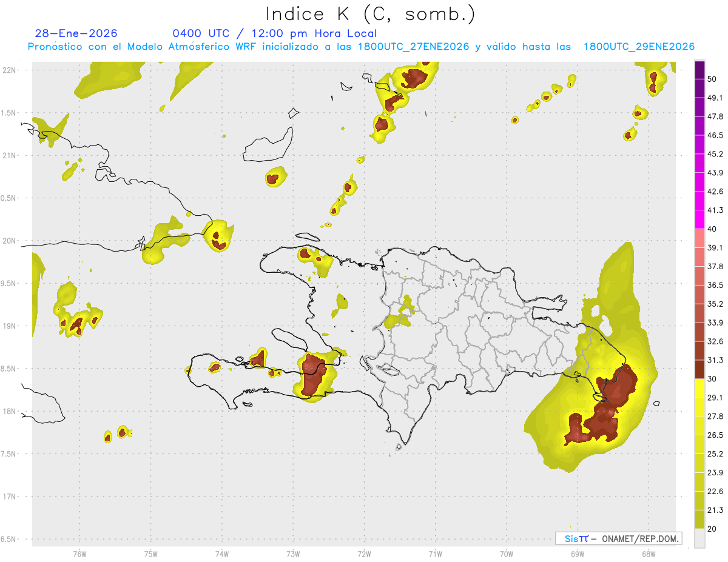Click the title "Indice K (C, somb.)"

click(x=370, y=14)
